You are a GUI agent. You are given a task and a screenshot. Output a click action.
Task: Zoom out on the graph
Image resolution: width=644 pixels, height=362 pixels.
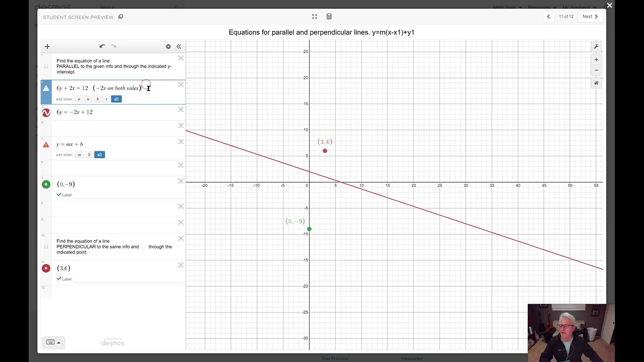click(x=596, y=70)
